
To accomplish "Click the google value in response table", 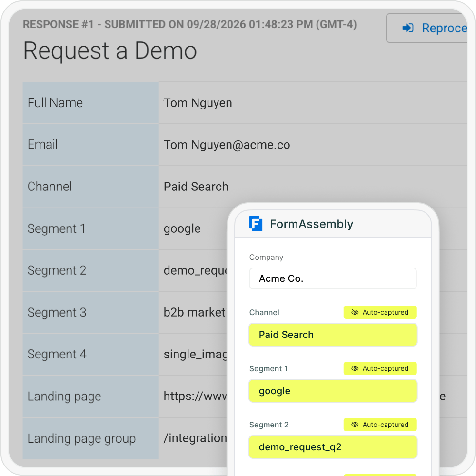I will pyautogui.click(x=182, y=229).
